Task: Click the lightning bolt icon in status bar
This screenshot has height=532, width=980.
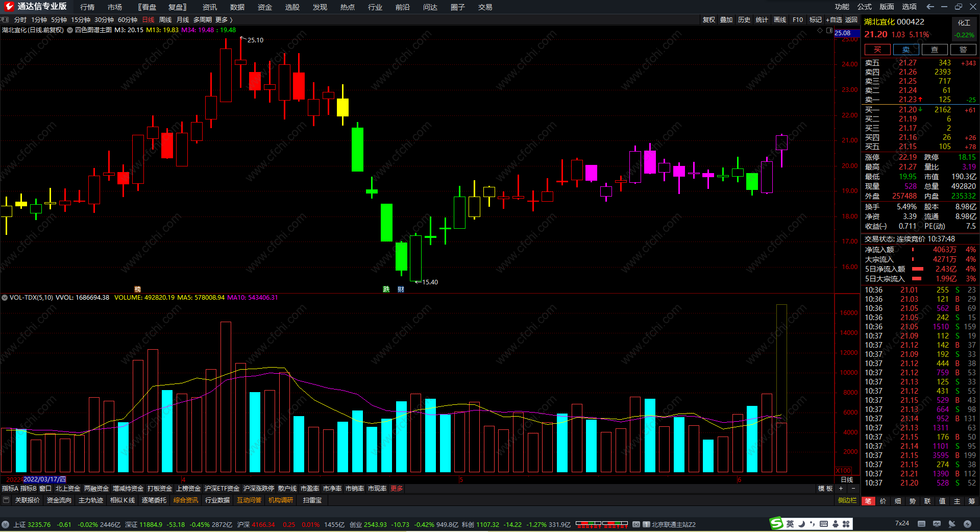Action: pos(967,524)
